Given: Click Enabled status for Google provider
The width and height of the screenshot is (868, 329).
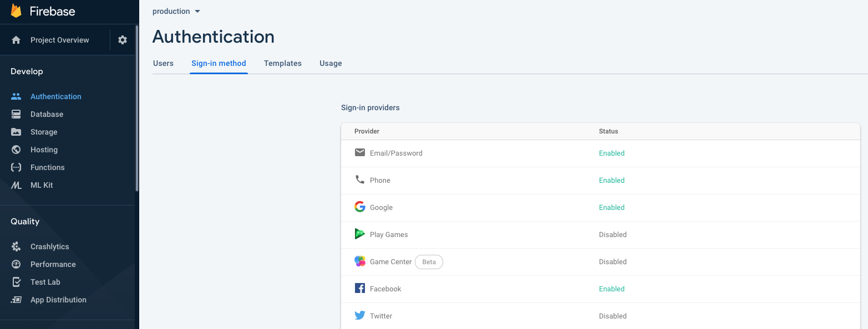Looking at the screenshot, I should (x=612, y=208).
